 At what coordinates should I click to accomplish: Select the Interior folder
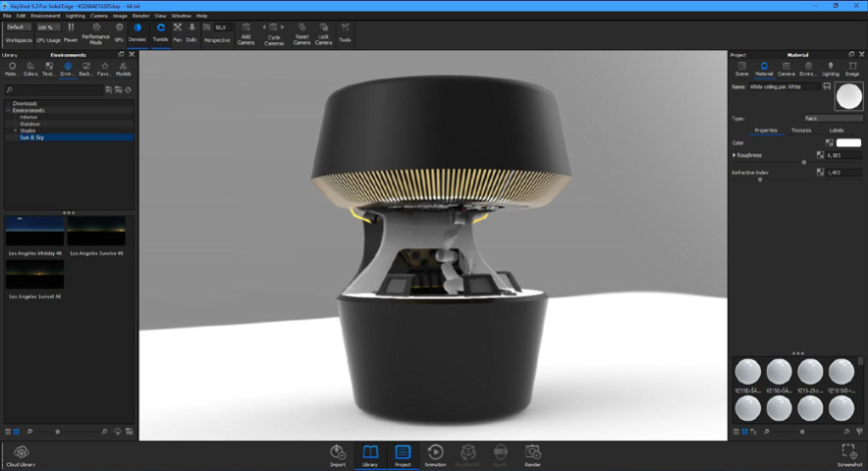pos(28,118)
